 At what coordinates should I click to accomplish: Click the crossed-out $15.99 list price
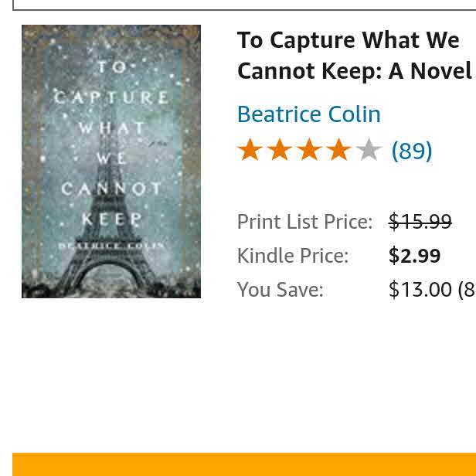[x=420, y=222]
